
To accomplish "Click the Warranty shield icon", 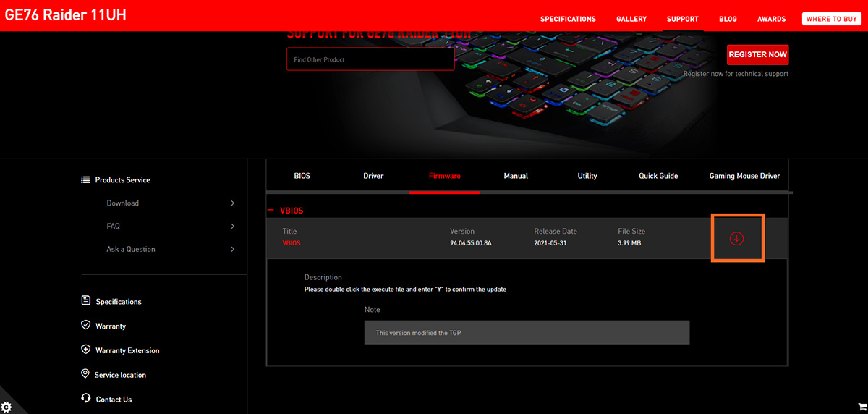I will (x=86, y=326).
